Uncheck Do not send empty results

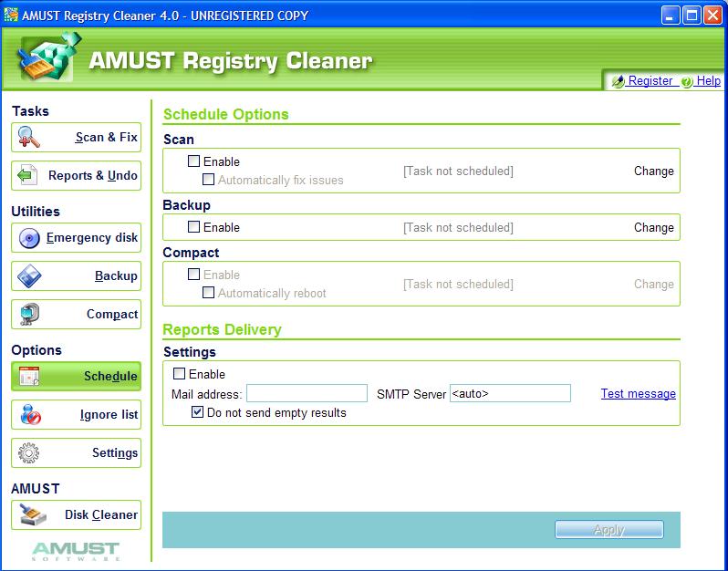[197, 411]
